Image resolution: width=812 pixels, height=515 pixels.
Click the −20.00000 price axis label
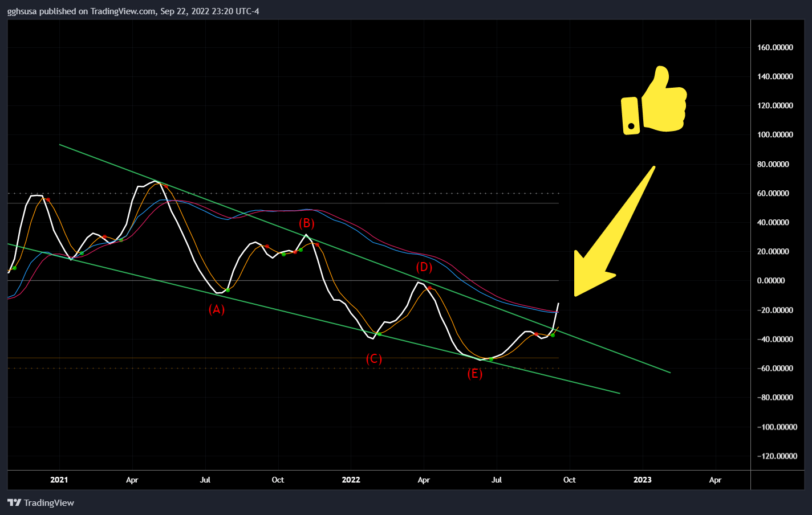point(775,310)
